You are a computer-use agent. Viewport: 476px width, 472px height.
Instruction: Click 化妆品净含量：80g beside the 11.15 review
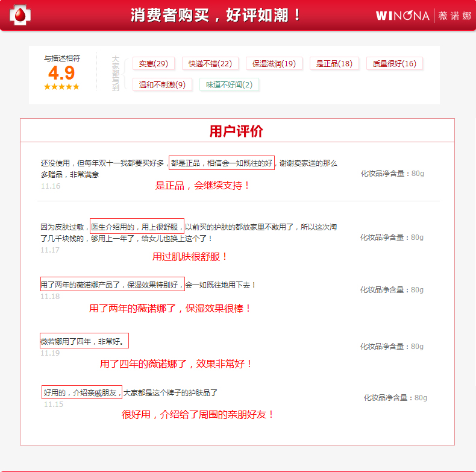click(x=395, y=398)
